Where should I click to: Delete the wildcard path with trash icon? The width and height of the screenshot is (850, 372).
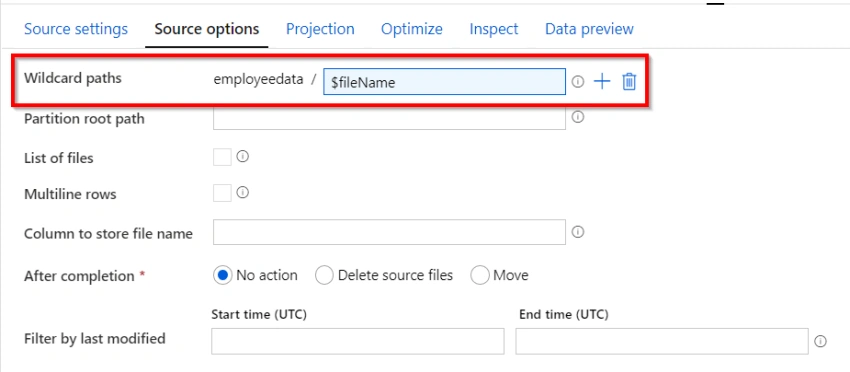point(629,82)
